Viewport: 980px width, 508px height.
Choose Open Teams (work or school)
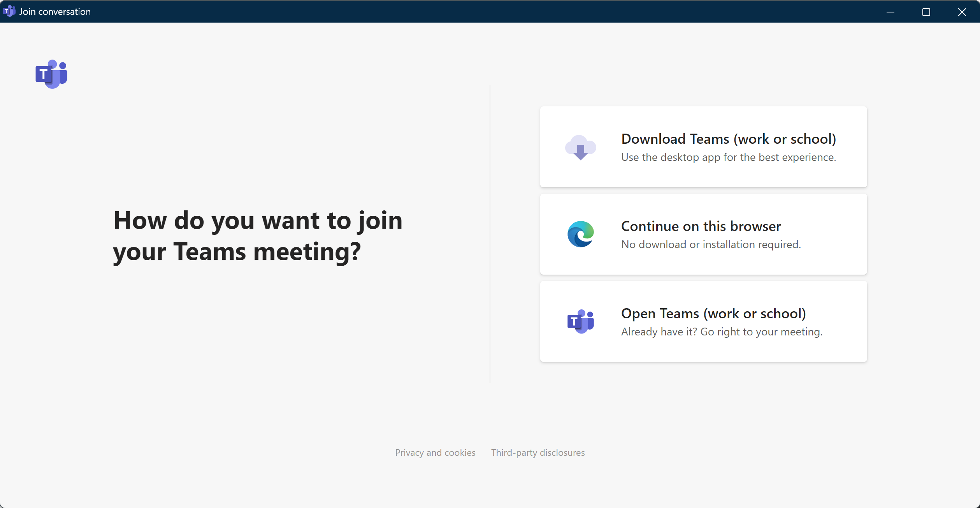point(703,321)
